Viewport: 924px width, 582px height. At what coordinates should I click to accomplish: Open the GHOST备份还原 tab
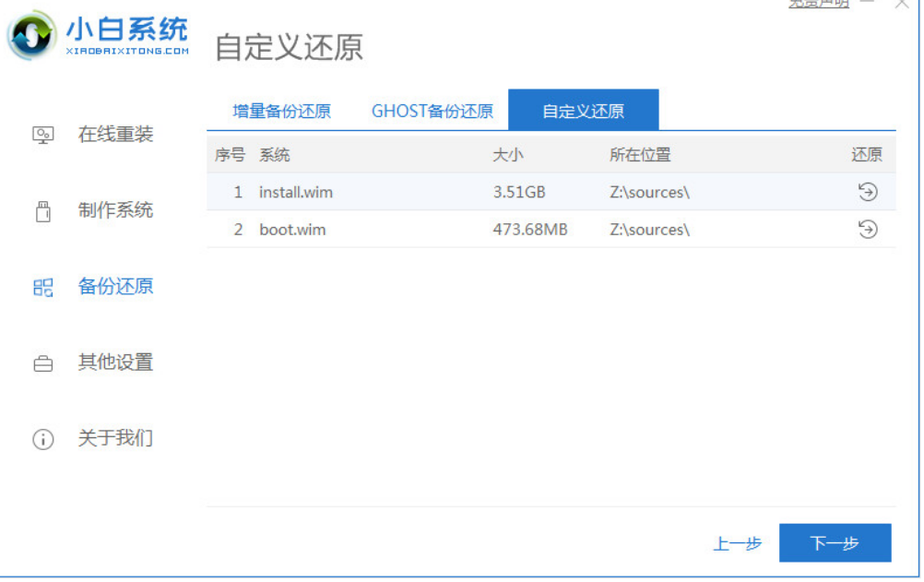pos(432,112)
